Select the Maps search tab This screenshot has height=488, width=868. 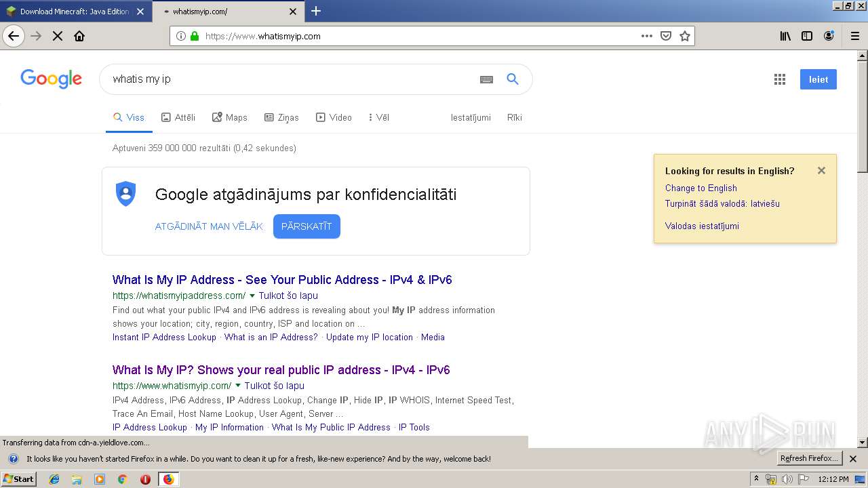(x=230, y=117)
